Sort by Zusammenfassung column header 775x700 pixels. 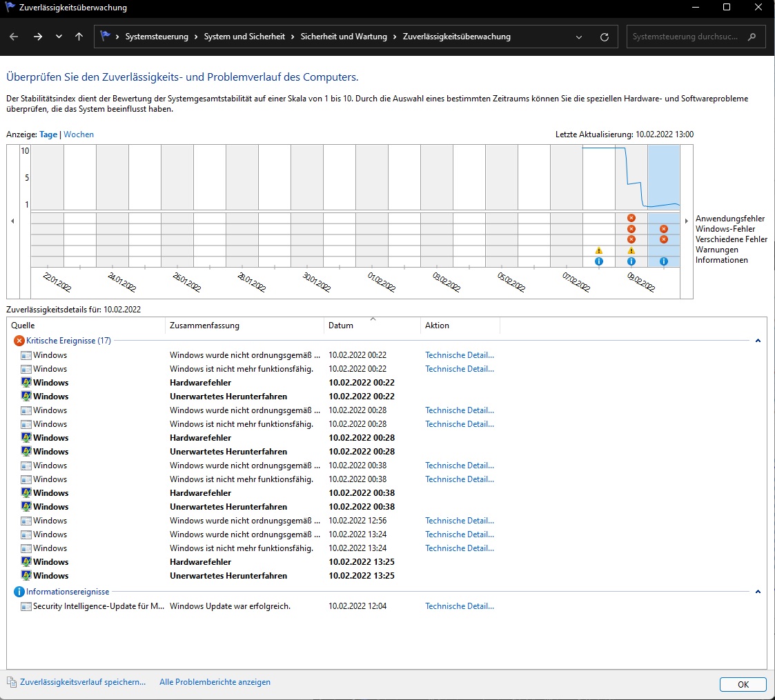(x=244, y=326)
